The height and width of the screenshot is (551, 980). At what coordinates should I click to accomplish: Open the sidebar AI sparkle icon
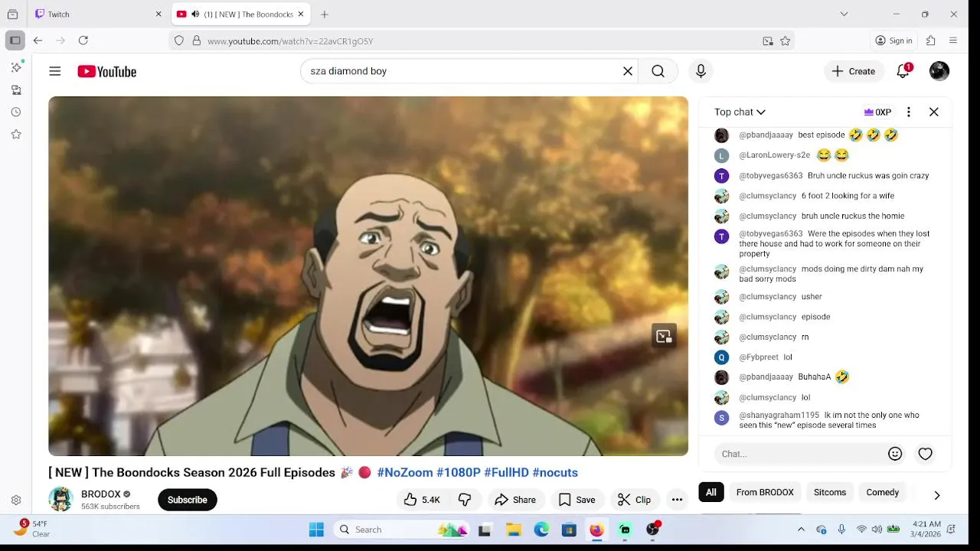16,67
